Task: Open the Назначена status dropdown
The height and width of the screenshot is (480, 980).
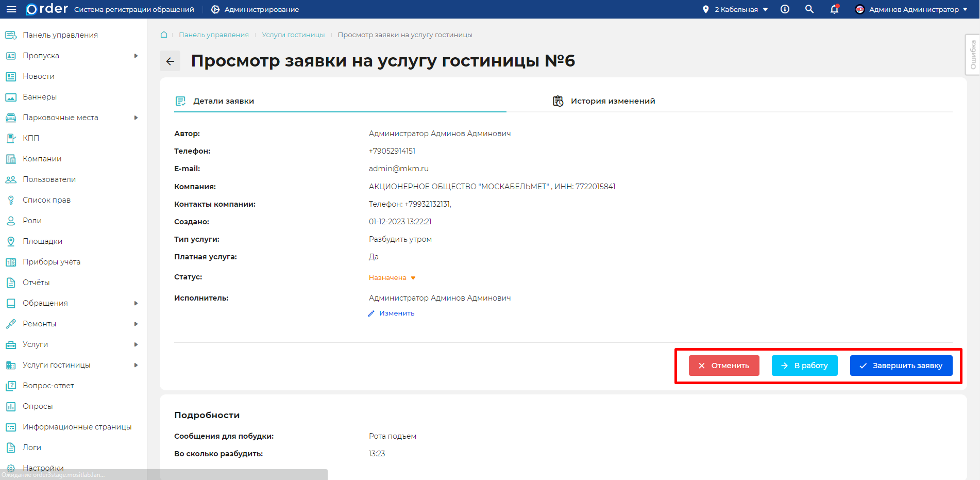Action: [392, 277]
